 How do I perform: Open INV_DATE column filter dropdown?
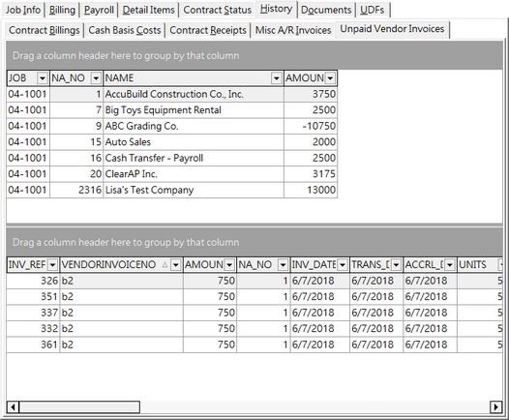coord(343,265)
